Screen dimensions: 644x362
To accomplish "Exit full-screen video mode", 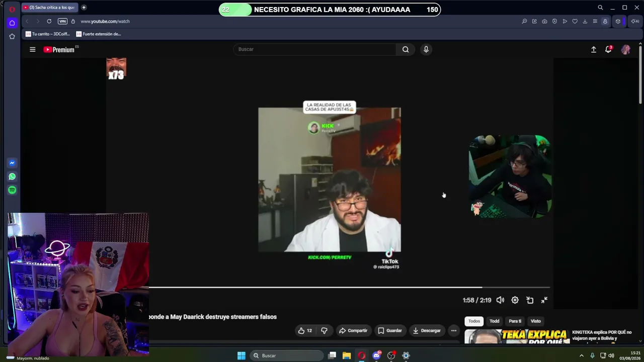I will point(544,300).
